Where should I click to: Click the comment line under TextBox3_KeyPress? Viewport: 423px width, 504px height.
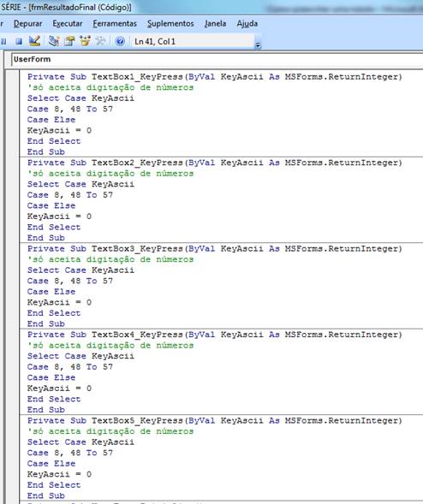tap(110, 259)
